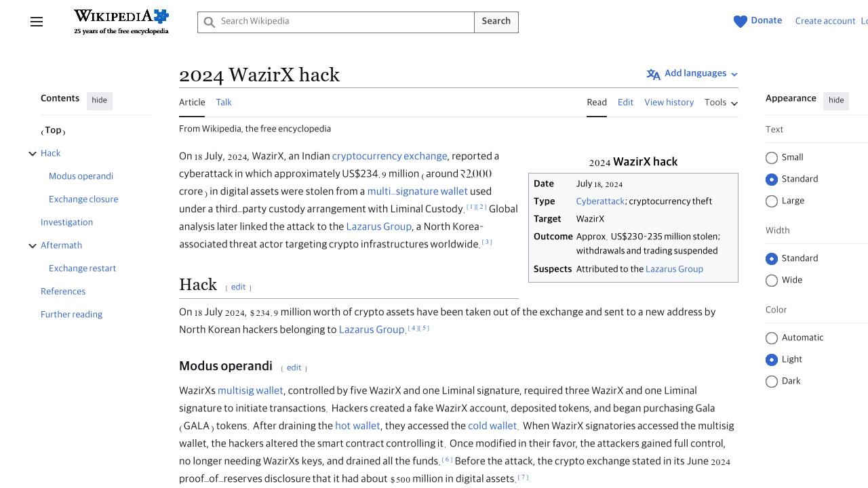
Task: Collapse the Aftermath section in contents
Action: pyautogui.click(x=33, y=246)
